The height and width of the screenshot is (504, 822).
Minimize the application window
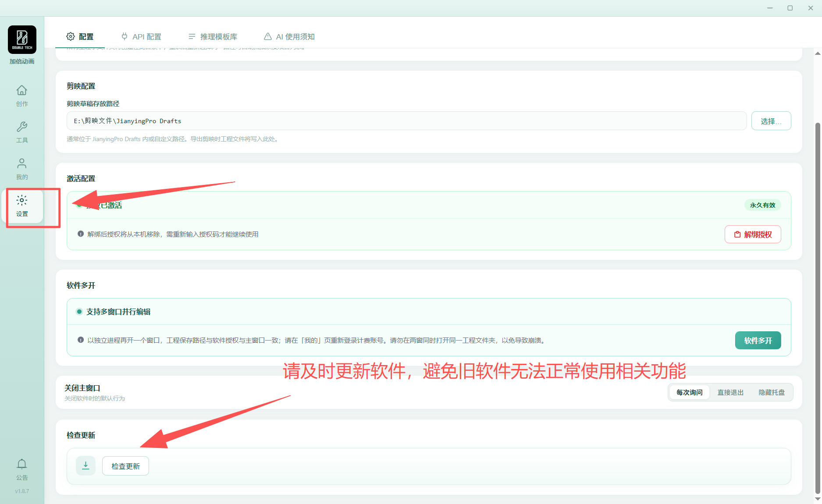point(770,8)
